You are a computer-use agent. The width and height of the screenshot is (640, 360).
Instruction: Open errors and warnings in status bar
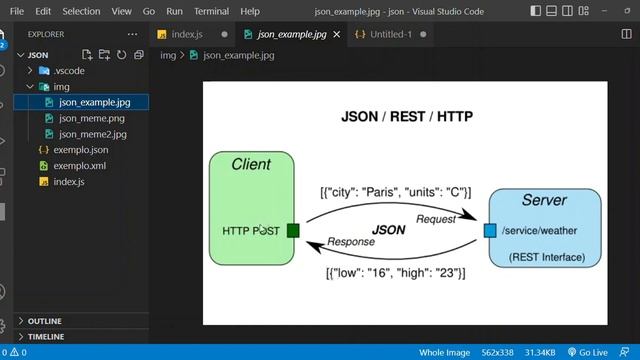14,352
